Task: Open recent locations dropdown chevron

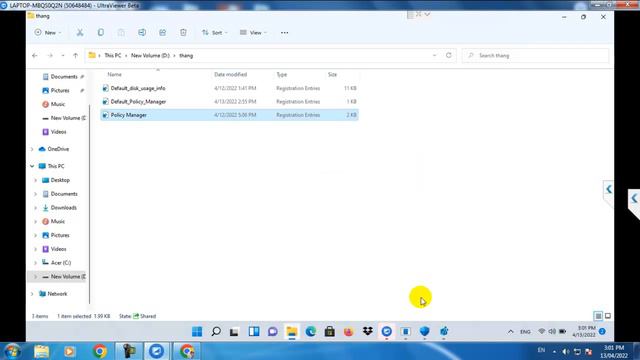Action: [63, 56]
